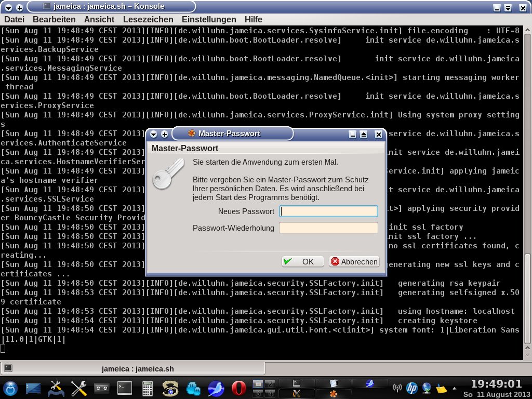Activate the crossed-tools taskbar entry
The image size is (532, 399).
(297, 393)
